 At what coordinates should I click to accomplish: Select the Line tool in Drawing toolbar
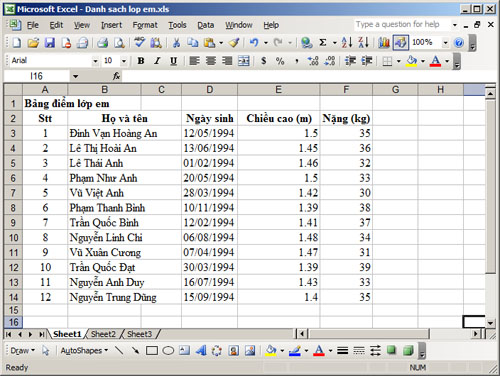click(x=119, y=351)
